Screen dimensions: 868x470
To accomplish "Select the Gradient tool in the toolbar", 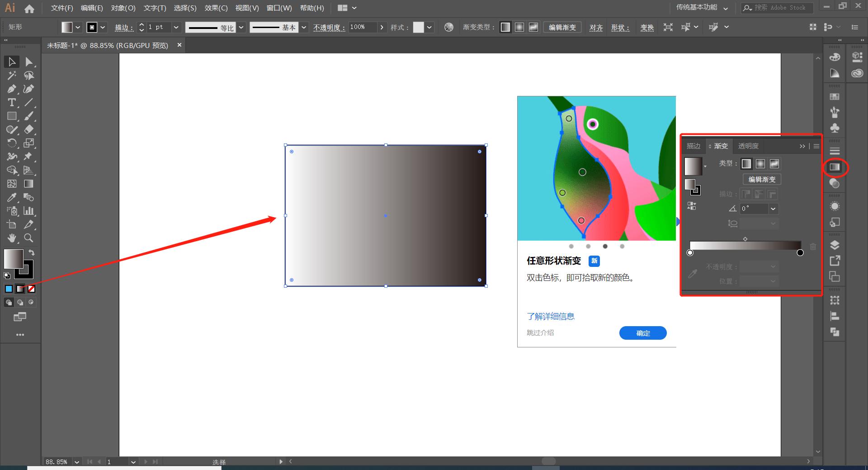I will pos(28,183).
